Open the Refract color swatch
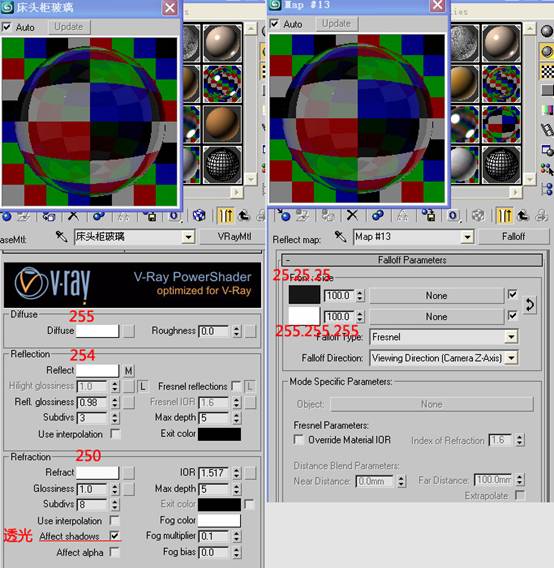 pos(97,473)
